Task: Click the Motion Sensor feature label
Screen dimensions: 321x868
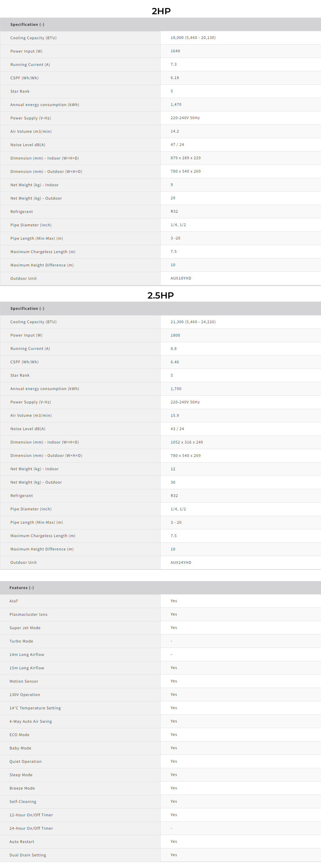Action: 24,681
